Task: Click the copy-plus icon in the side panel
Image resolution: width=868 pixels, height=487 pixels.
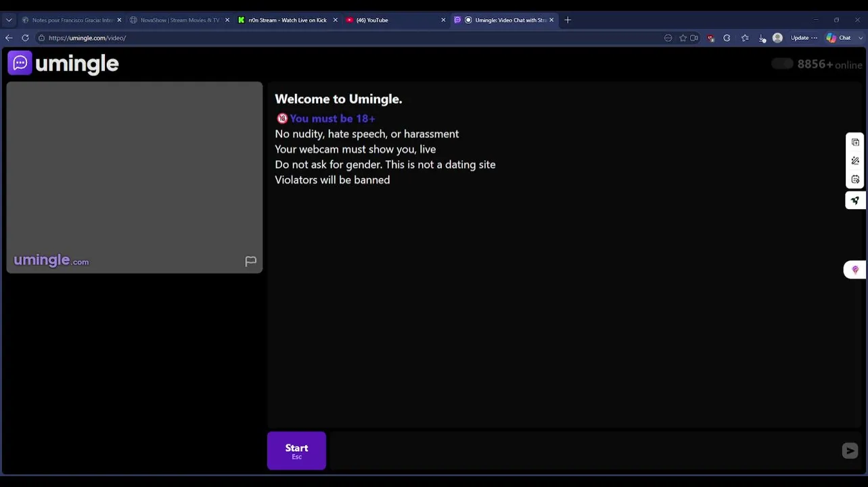Action: 855,143
